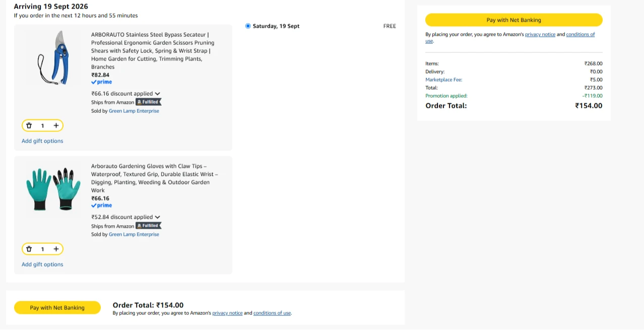Delete the secateur item with trash icon

point(29,125)
